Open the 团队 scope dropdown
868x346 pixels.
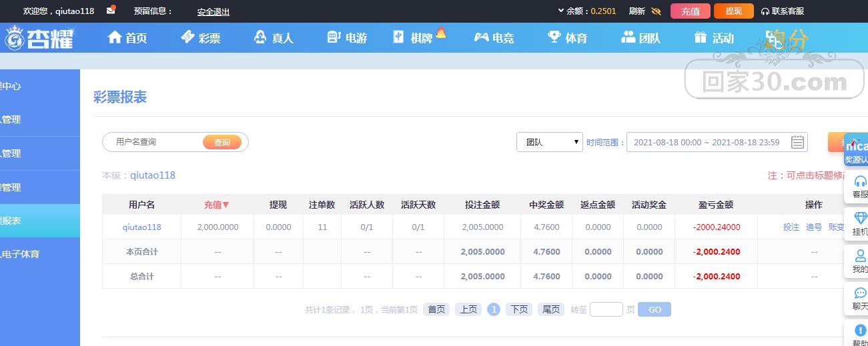550,142
